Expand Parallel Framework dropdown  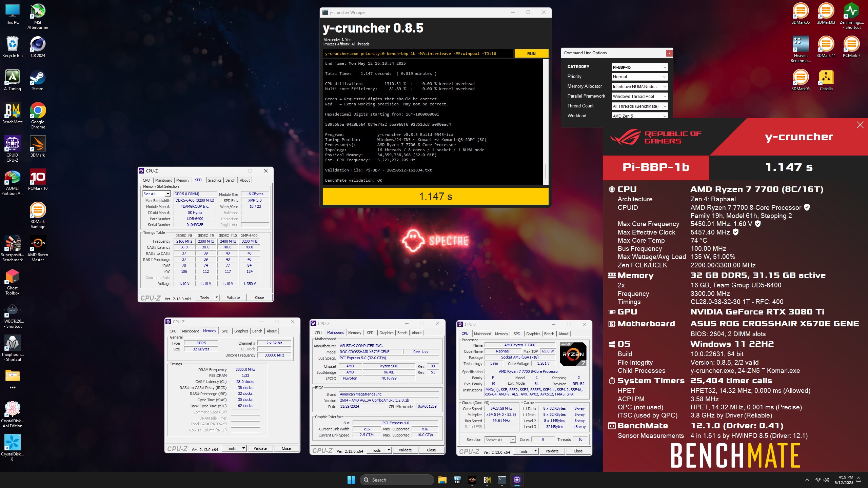click(639, 97)
